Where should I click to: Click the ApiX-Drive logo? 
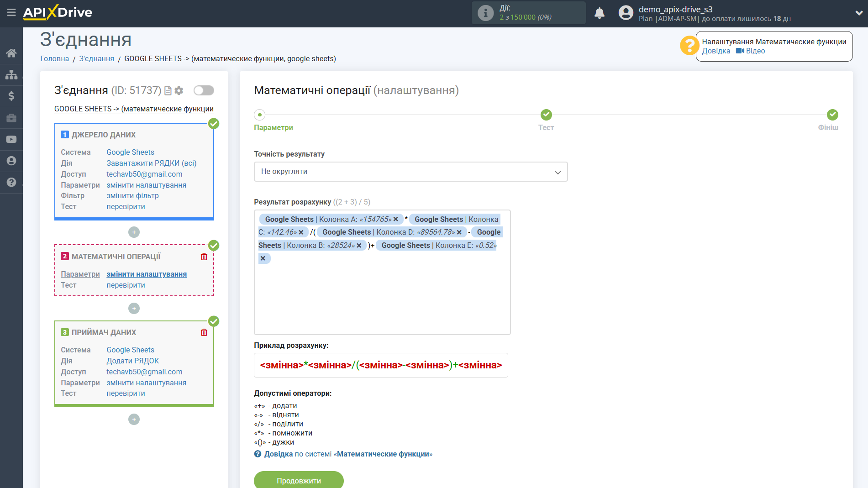tap(58, 12)
